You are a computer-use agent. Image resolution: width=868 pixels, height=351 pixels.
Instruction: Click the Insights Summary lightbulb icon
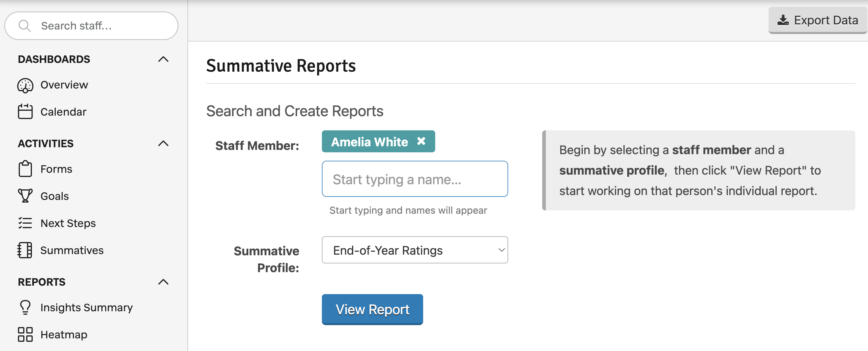[x=25, y=307]
